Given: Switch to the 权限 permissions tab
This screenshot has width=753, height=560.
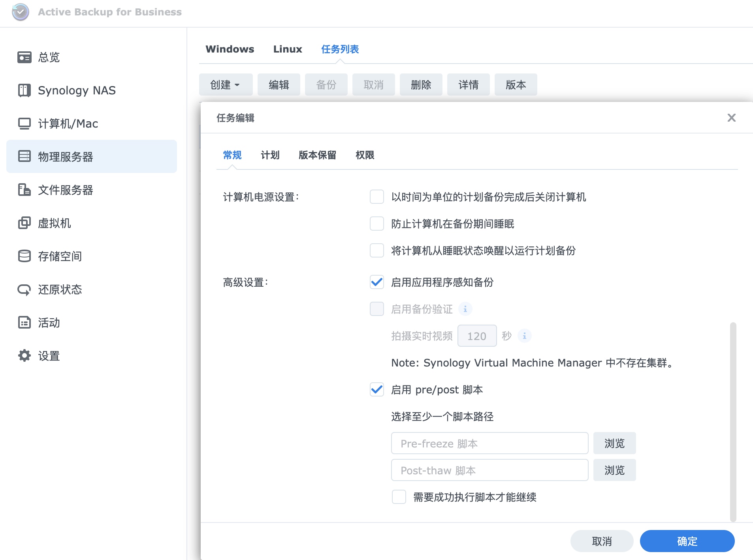Looking at the screenshot, I should click(365, 155).
